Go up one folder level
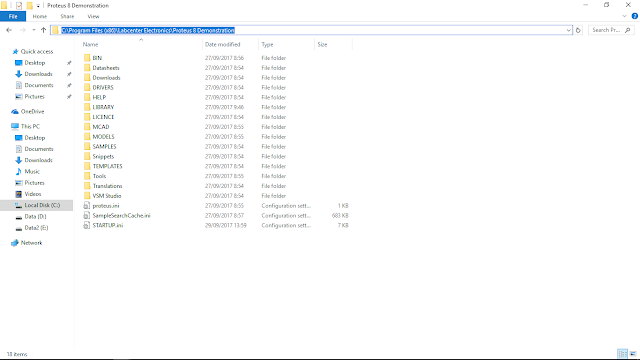This screenshot has width=640, height=360. pos(43,30)
